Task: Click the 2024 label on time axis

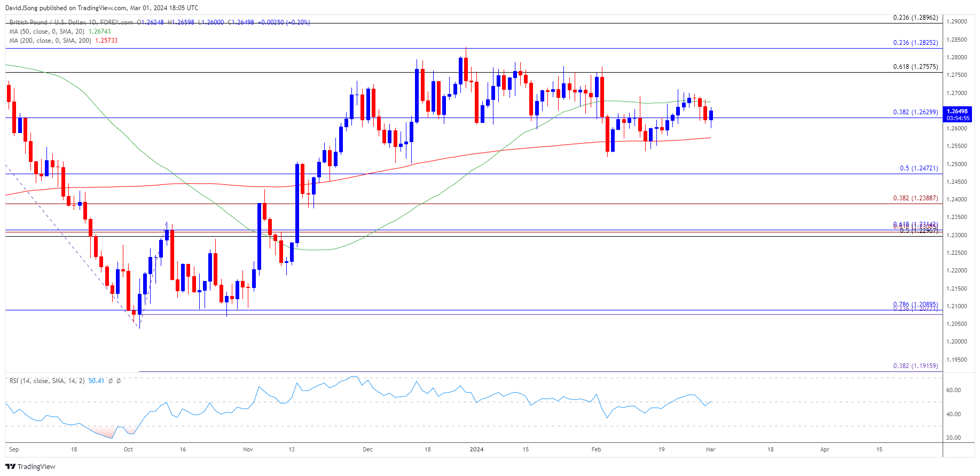Action: pyautogui.click(x=476, y=449)
